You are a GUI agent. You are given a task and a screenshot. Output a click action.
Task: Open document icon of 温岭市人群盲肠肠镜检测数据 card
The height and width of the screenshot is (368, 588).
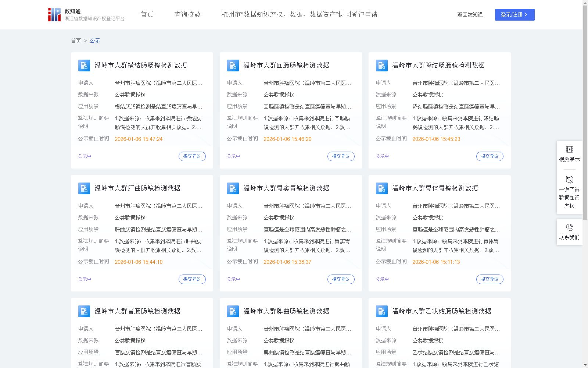click(x=84, y=311)
